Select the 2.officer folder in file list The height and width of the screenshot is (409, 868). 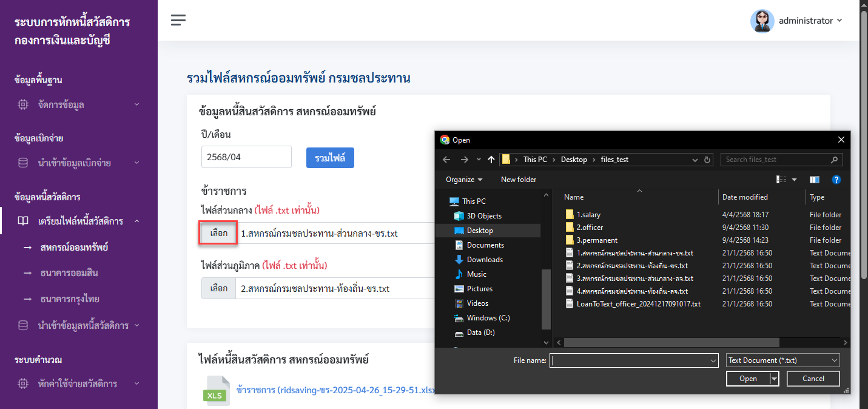click(x=588, y=228)
